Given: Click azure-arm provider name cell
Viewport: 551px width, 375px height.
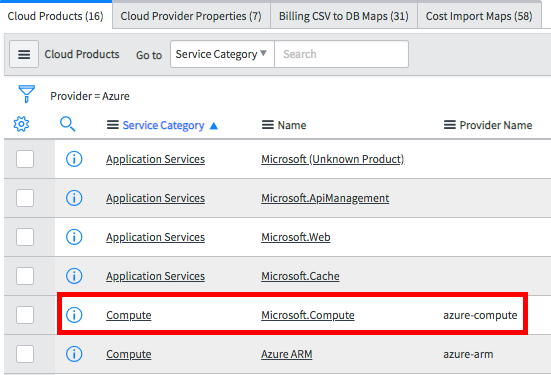Looking at the screenshot, I should click(468, 354).
